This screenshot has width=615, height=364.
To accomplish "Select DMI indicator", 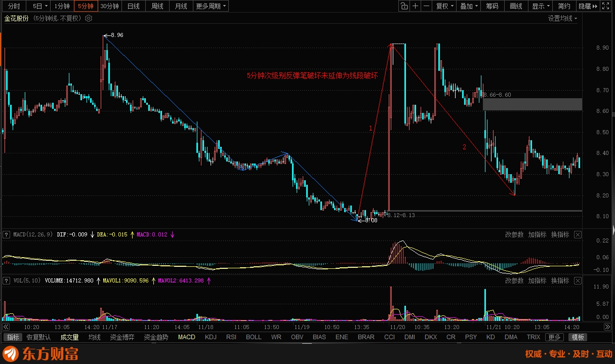I will pos(409,337).
